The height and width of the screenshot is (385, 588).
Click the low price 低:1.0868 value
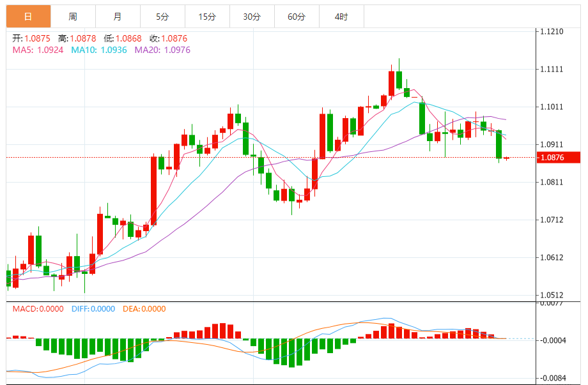123,38
